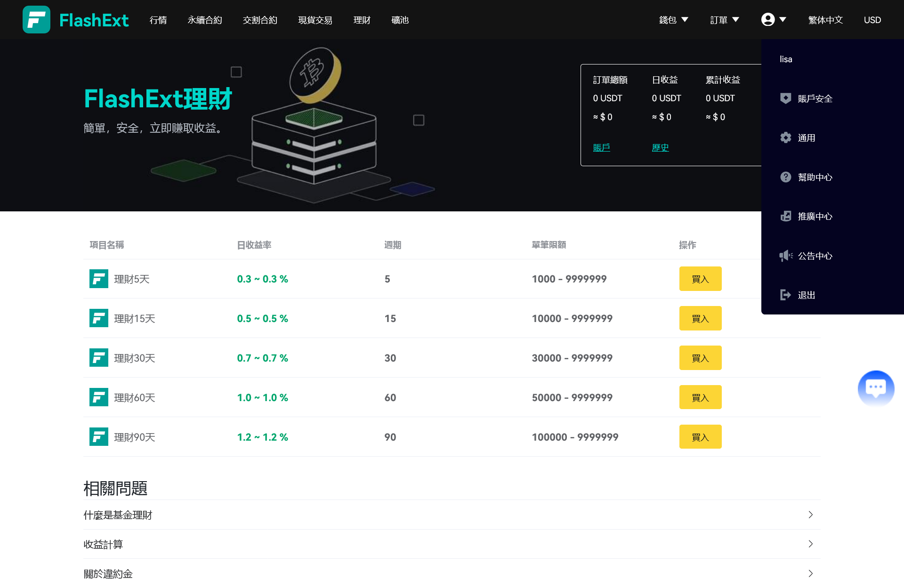Click the FlashExt logo icon

(x=37, y=19)
